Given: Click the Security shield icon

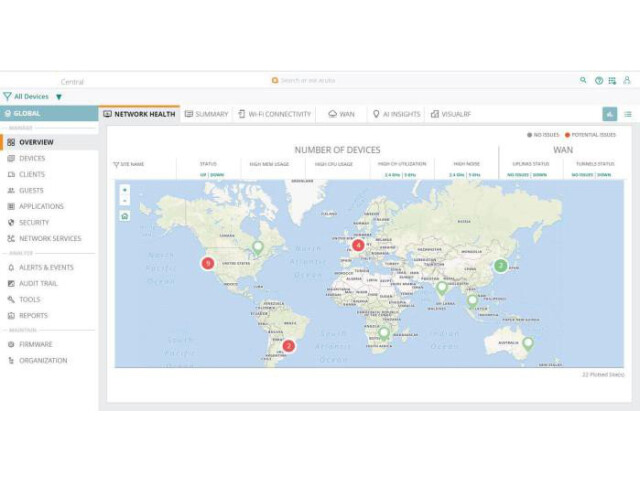Looking at the screenshot, I should coord(11,222).
